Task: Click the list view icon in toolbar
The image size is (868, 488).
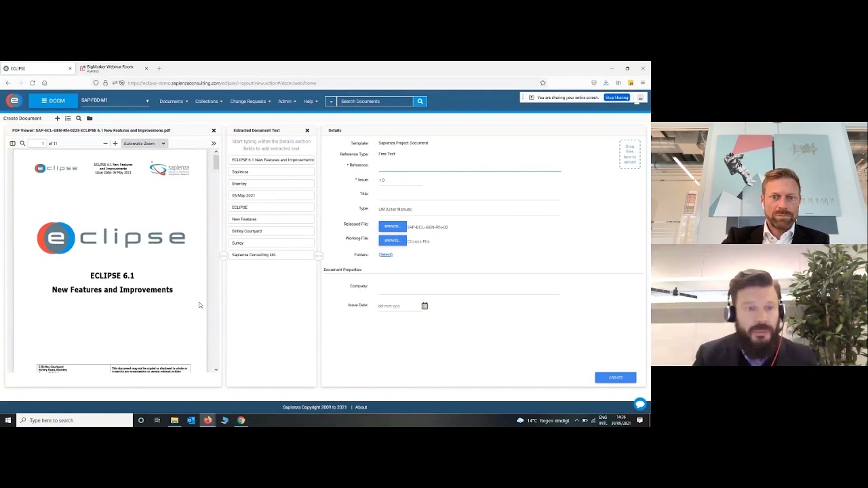Action: point(68,119)
